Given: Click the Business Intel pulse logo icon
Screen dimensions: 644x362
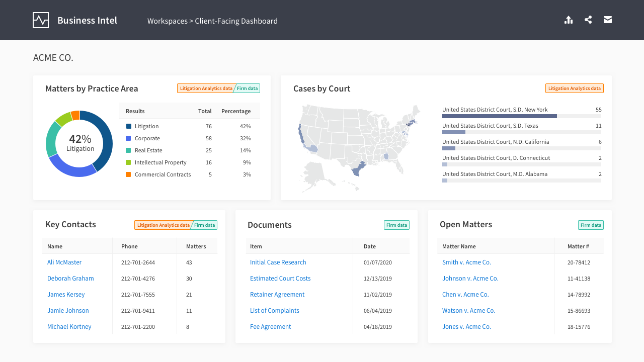Looking at the screenshot, I should coord(41,20).
